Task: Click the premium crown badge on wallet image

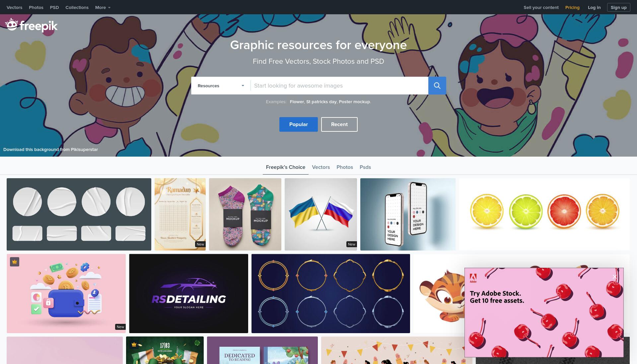Action: pyautogui.click(x=15, y=262)
